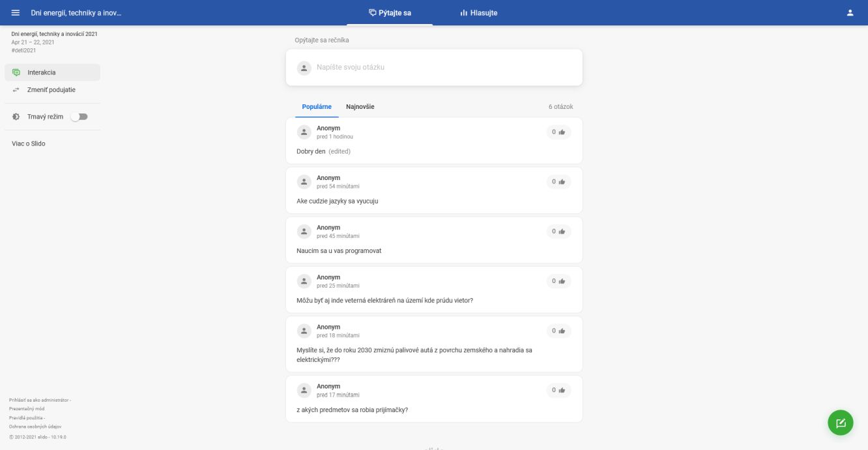Upvote the question about prijímačky
This screenshot has height=450, width=868.
click(x=558, y=390)
